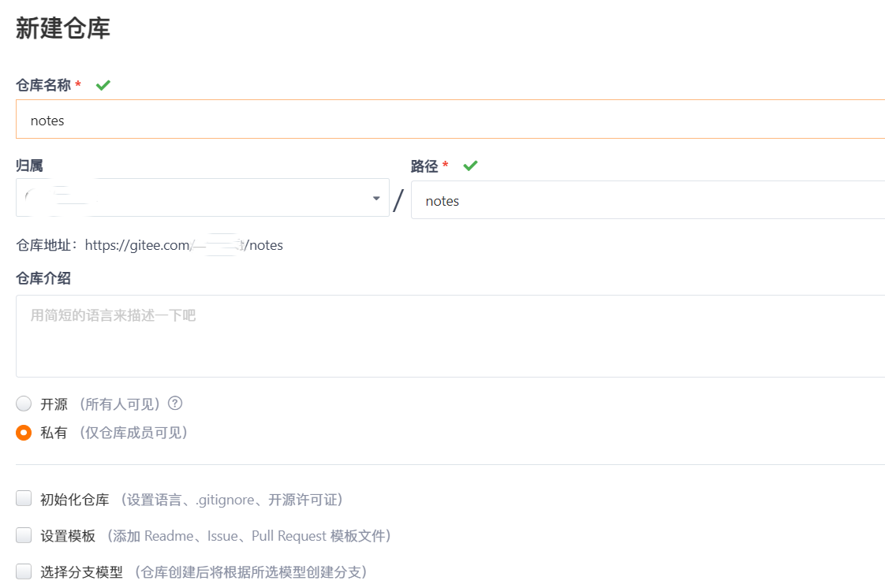This screenshot has width=885, height=588.
Task: Click the help question-mark icon beside 开源
Action: [x=174, y=404]
